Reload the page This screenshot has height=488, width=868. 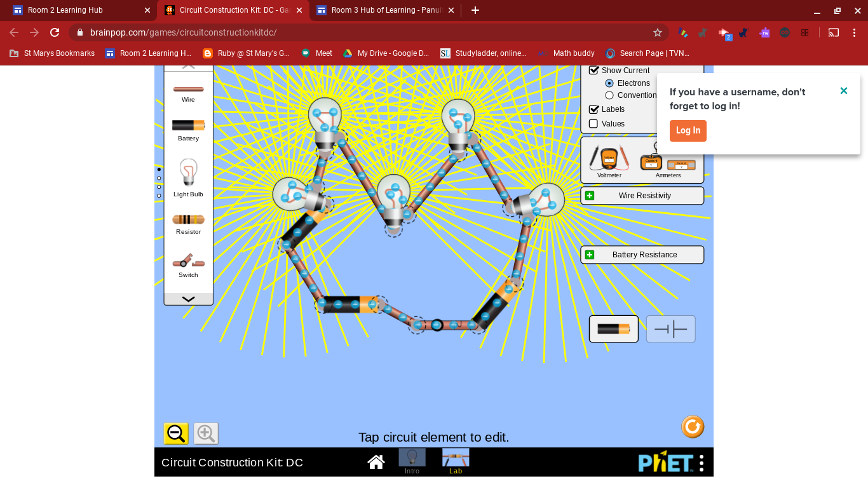55,32
